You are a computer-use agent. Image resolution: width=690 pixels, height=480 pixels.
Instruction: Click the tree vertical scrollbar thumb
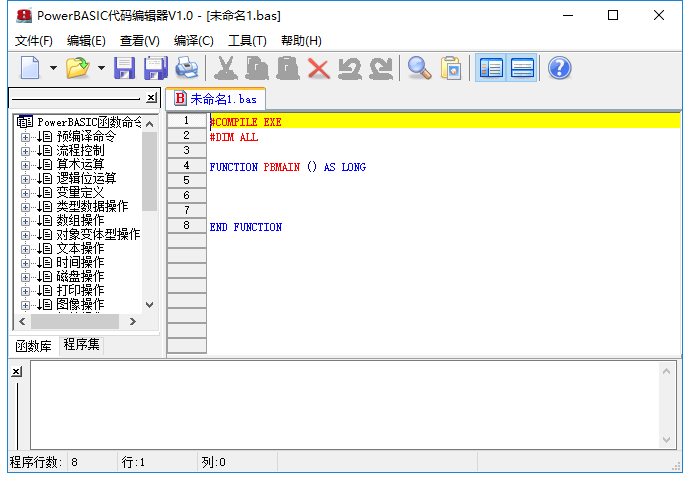[x=150, y=171]
